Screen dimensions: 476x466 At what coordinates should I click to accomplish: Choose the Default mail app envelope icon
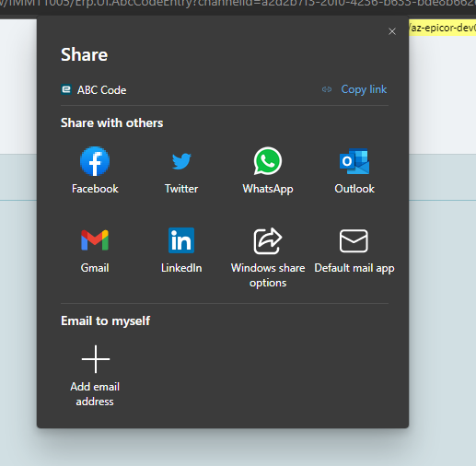click(x=354, y=240)
